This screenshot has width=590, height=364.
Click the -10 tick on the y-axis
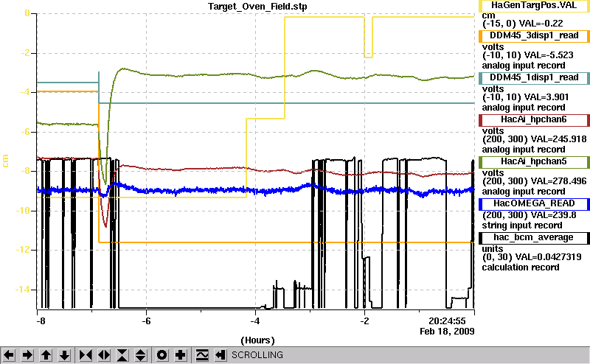pos(22,211)
